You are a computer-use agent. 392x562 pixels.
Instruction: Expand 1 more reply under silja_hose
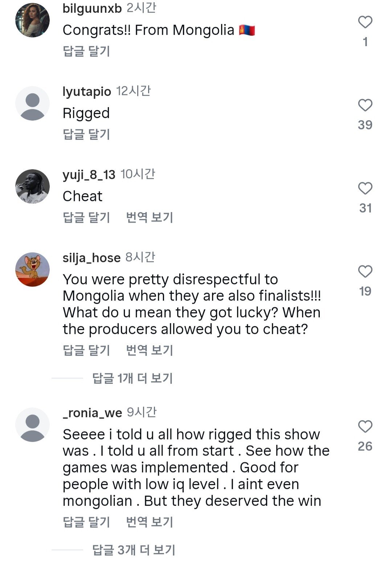coord(132,378)
